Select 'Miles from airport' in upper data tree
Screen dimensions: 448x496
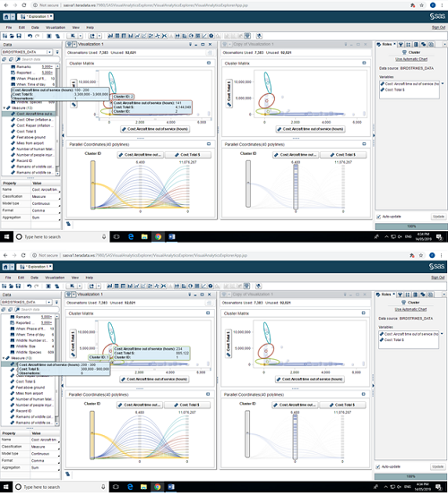pos(30,143)
